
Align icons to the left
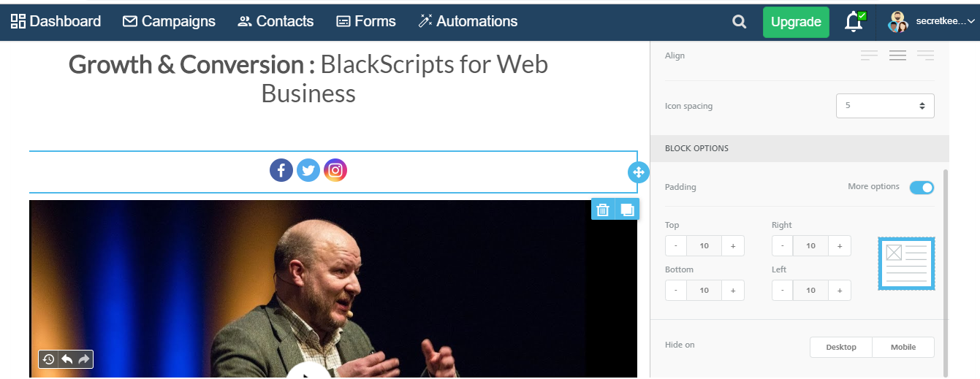(x=869, y=55)
